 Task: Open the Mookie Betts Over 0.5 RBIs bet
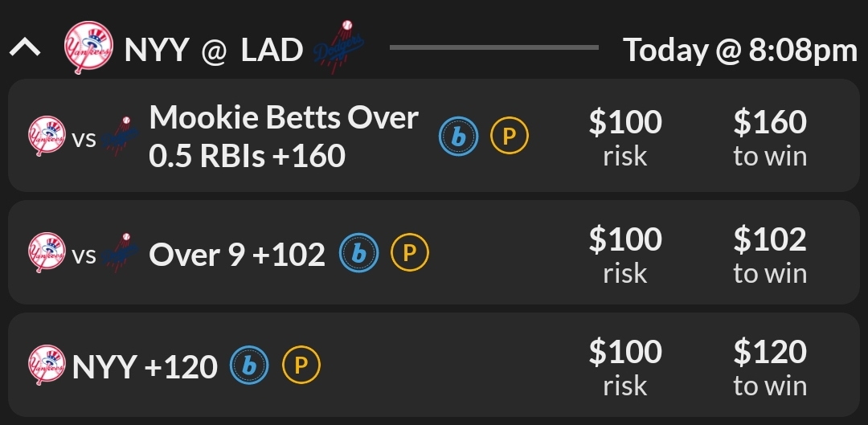(x=284, y=137)
